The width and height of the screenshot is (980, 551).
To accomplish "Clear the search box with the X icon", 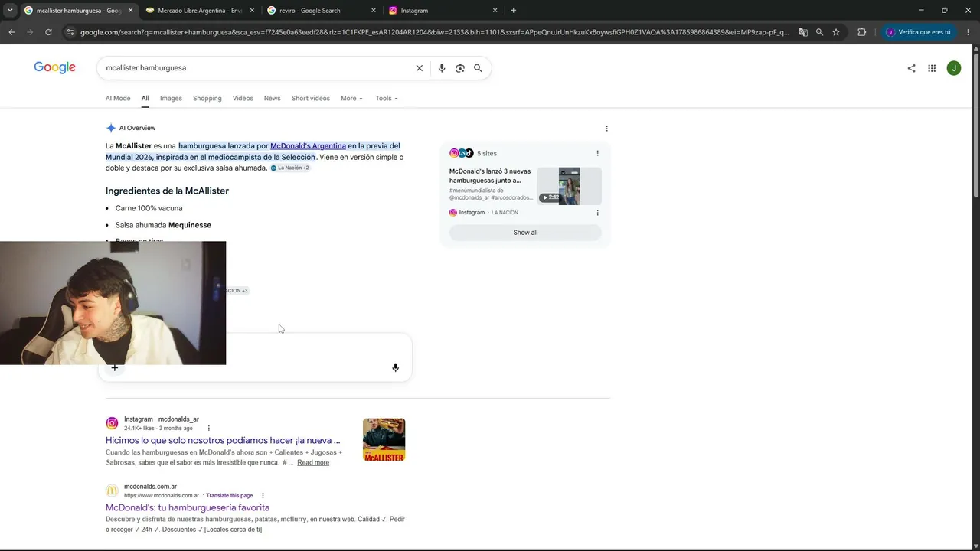I will [x=419, y=68].
